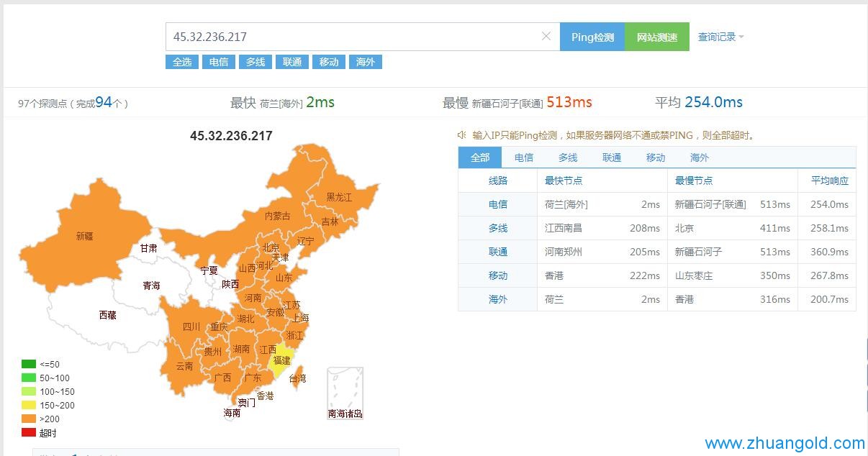Viewport: 868px width, 456px height.
Task: Click the green <=50 legend swatch
Action: pyautogui.click(x=30, y=364)
